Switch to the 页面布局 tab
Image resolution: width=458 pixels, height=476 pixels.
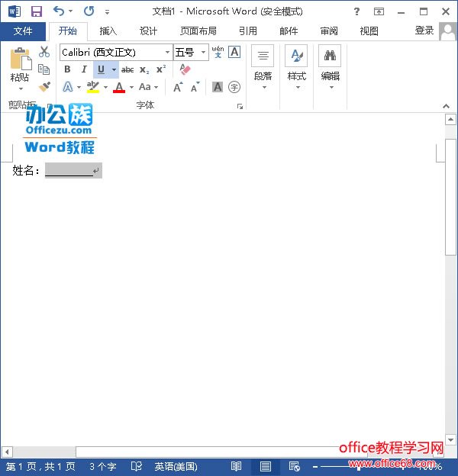click(x=198, y=31)
